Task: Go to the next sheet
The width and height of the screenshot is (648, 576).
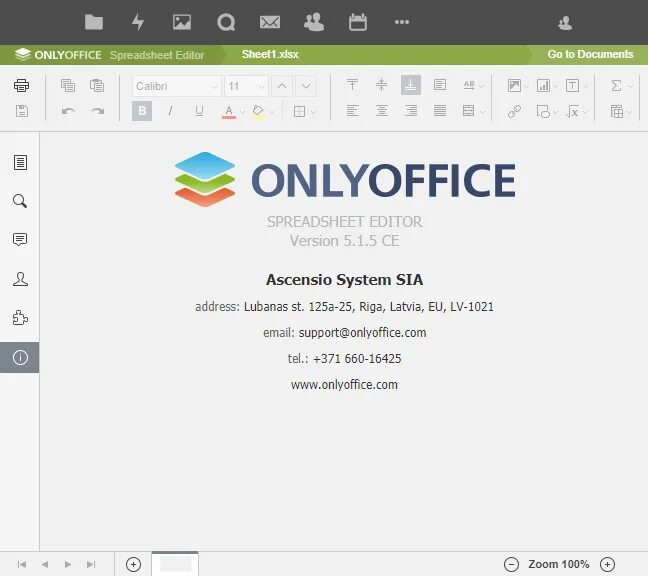Action: [x=68, y=564]
